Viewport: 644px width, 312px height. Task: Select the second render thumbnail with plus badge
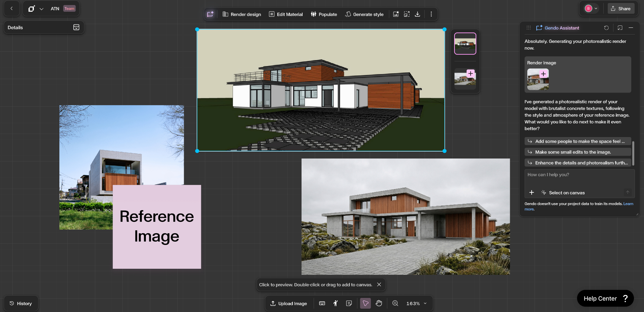(x=465, y=79)
